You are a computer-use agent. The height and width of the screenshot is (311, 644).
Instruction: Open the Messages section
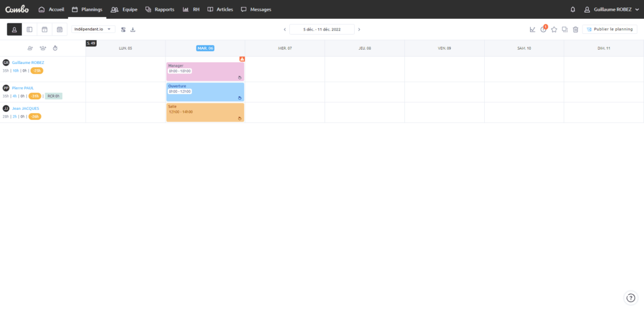click(256, 9)
